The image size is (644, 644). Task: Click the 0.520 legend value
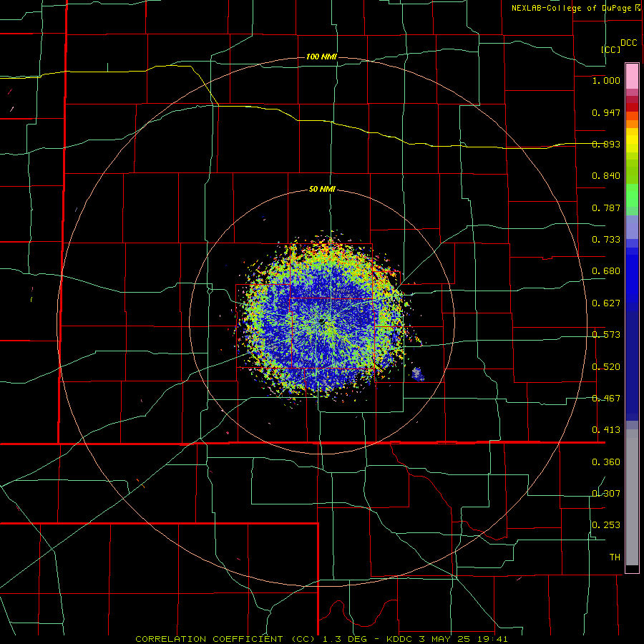[606, 367]
